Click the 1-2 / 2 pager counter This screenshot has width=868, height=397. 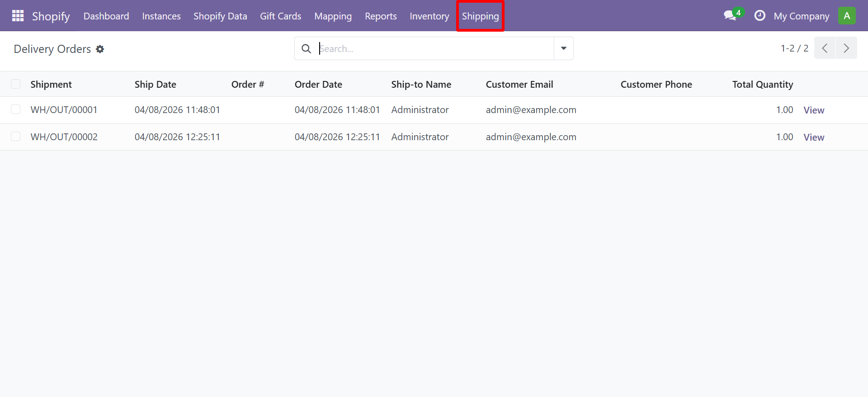[794, 48]
